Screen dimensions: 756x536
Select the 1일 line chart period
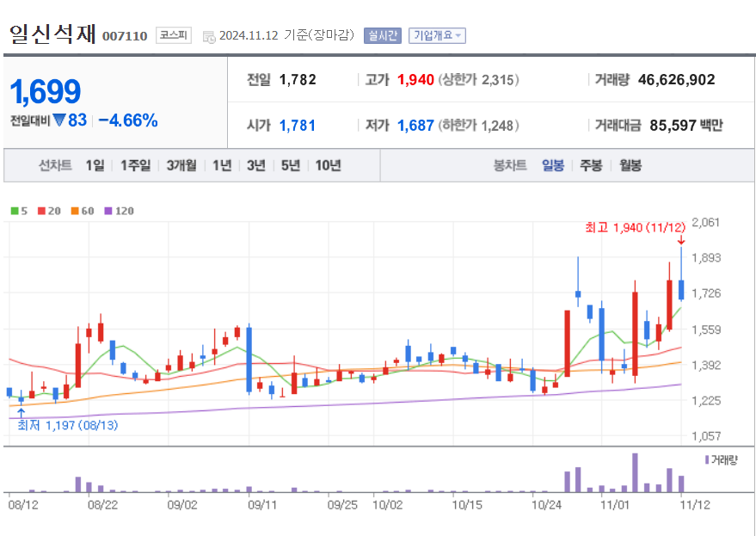[95, 165]
